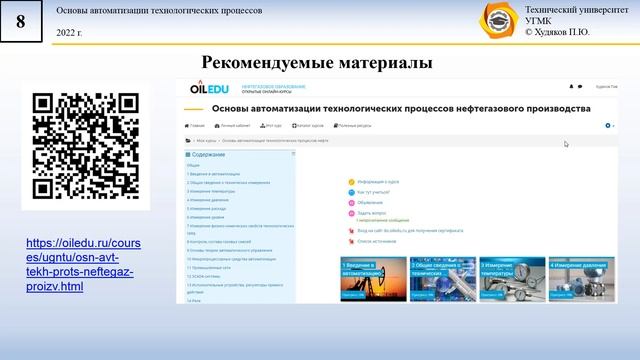This screenshot has width=640, height=360.
Task: Open 2 Общие сведения о технических измерениях
Action: pos(229,182)
